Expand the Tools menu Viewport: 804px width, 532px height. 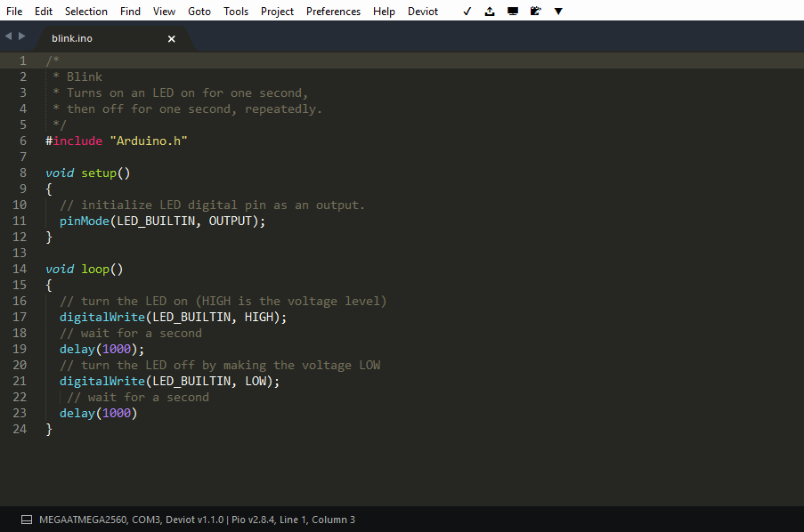[x=236, y=12]
